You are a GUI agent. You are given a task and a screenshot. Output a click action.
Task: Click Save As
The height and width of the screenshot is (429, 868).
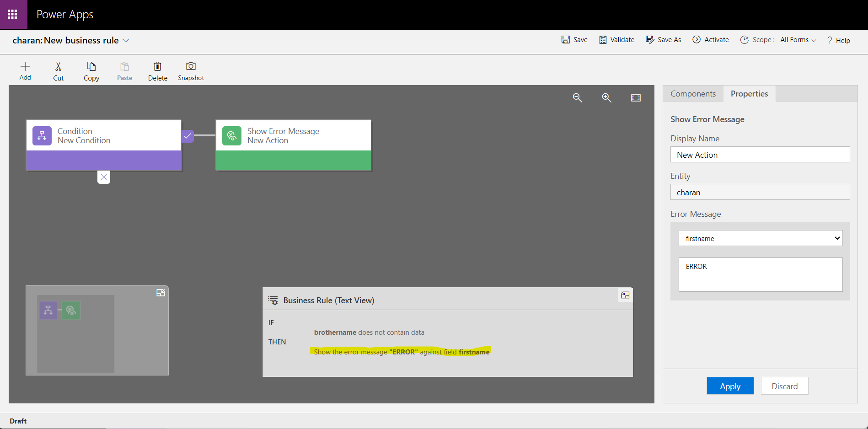pos(663,40)
